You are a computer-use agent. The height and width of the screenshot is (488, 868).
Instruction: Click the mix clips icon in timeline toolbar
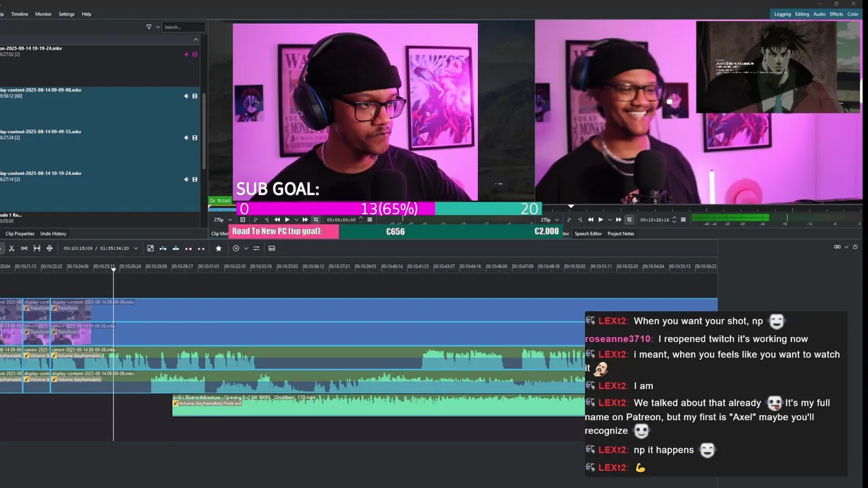pos(151,248)
